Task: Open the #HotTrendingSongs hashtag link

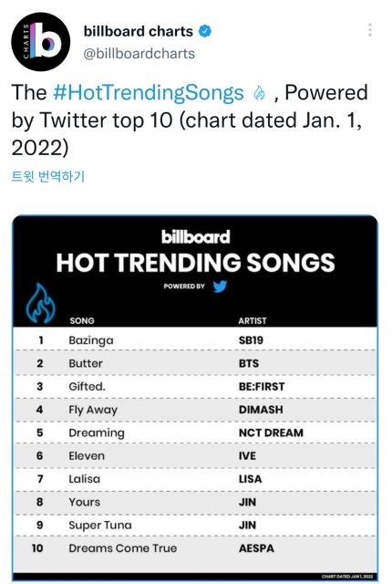Action: pyautogui.click(x=149, y=92)
